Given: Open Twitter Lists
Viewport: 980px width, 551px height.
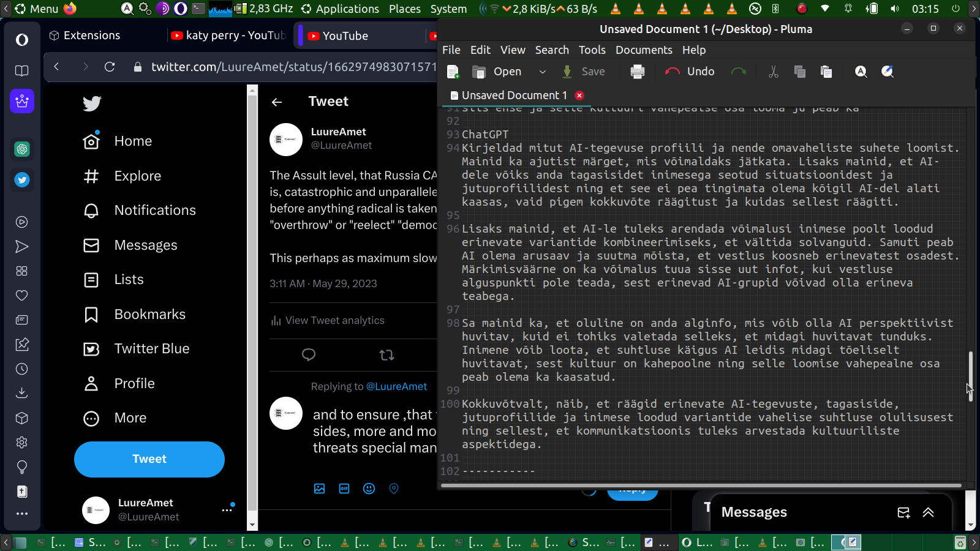Looking at the screenshot, I should (113, 280).
